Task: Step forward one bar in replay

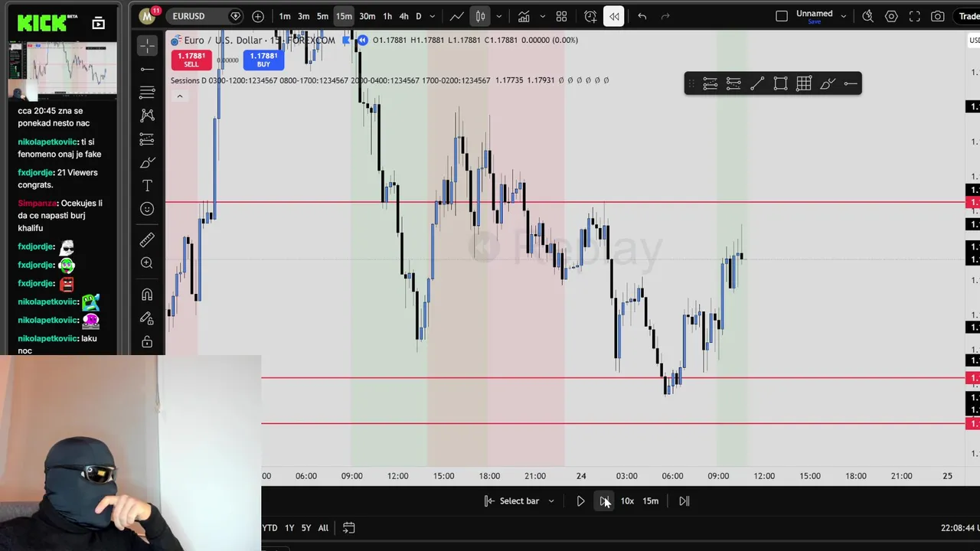Action: coord(604,501)
